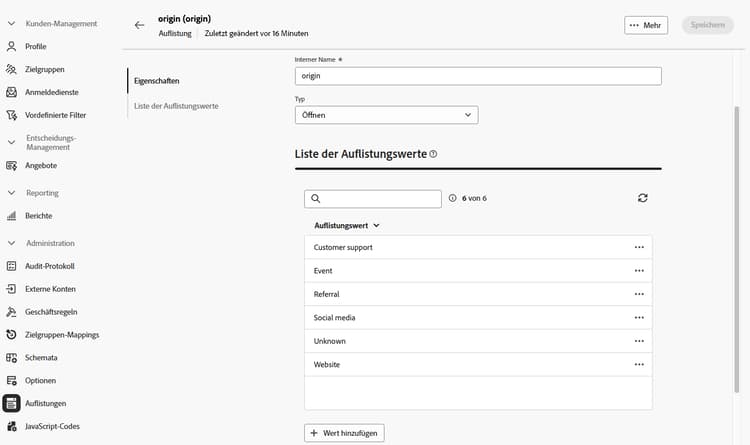Go to Schemata in the sidebar
750x445 pixels.
click(40, 357)
